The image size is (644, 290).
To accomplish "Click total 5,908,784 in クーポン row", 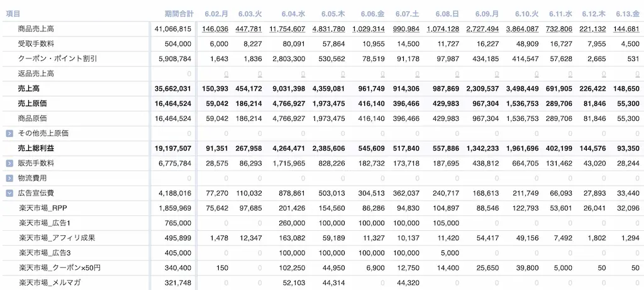I will coord(175,59).
